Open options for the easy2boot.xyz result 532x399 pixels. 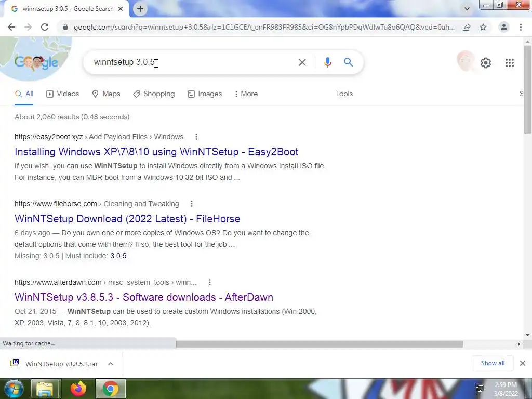coord(196,137)
